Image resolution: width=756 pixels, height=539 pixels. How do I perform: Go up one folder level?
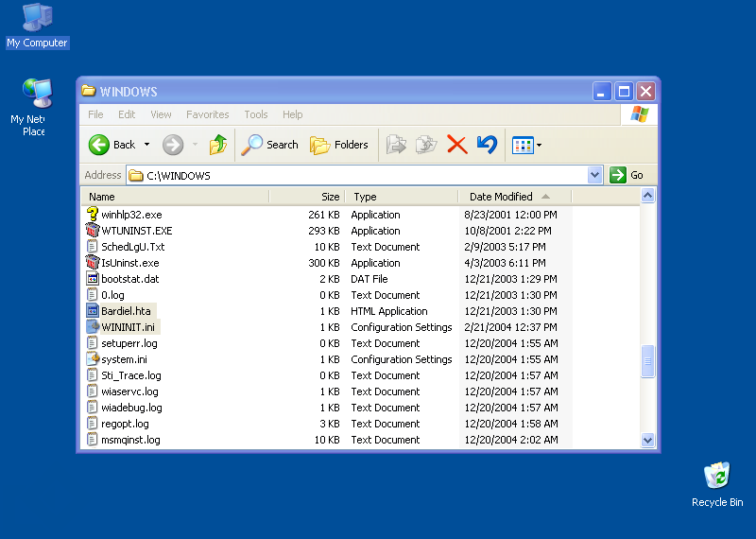(x=218, y=145)
